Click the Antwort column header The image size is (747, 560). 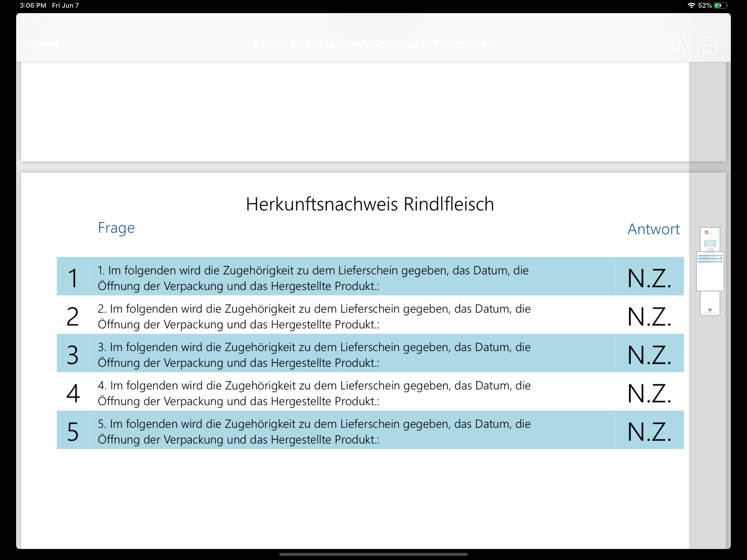coord(653,229)
